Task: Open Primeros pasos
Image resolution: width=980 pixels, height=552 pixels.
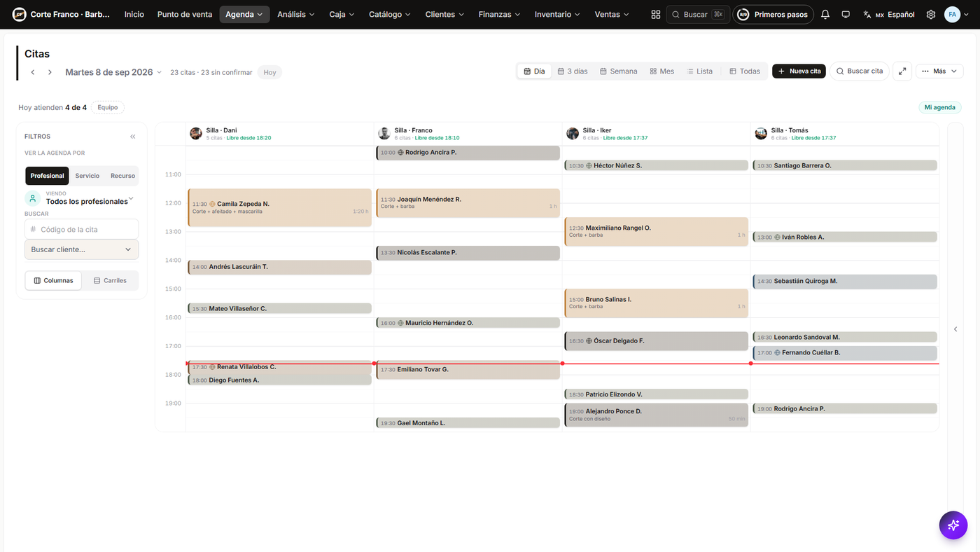Action: click(773, 14)
